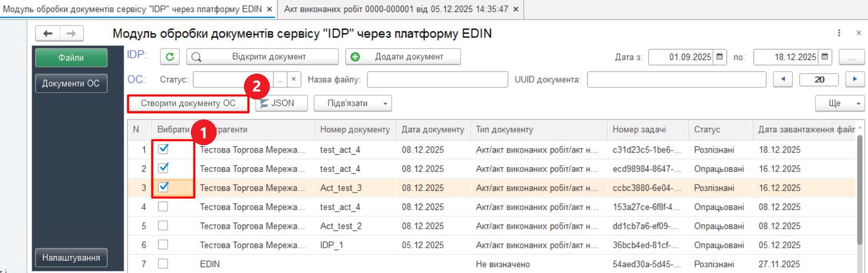
Task: Open calendar picker for start date
Action: click(x=720, y=57)
